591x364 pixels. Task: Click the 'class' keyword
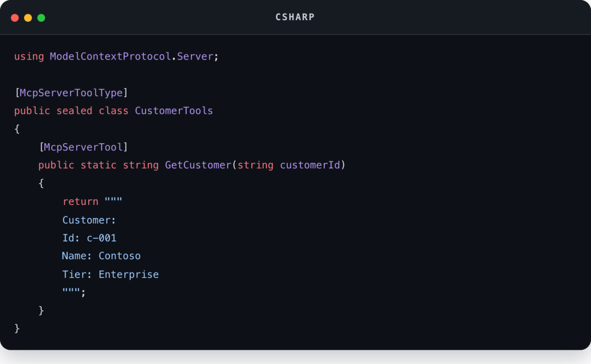(113, 110)
